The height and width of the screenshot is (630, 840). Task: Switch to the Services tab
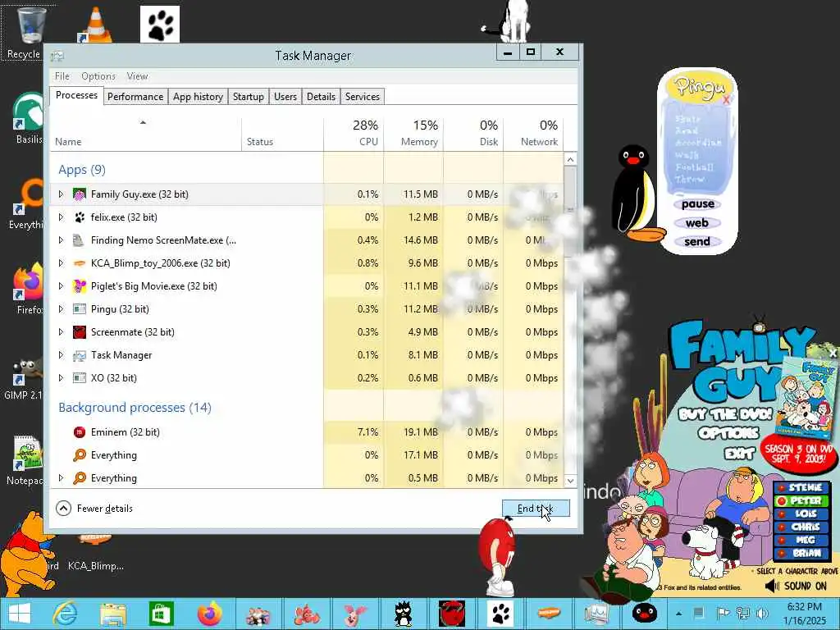(x=362, y=97)
